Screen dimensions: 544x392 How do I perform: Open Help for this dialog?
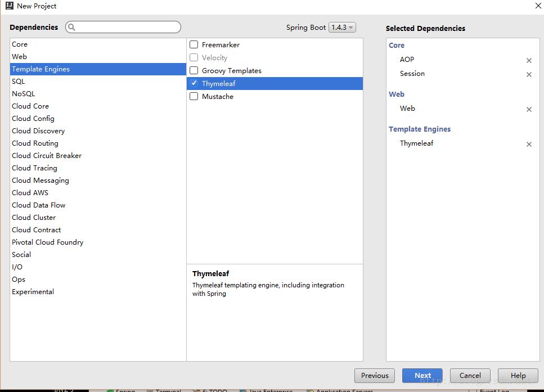coord(518,375)
